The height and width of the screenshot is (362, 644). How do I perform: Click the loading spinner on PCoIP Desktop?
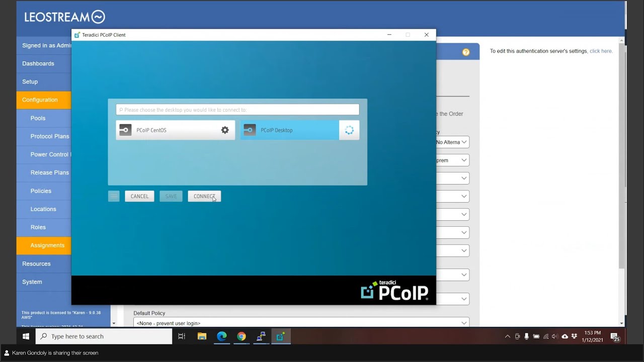(349, 130)
